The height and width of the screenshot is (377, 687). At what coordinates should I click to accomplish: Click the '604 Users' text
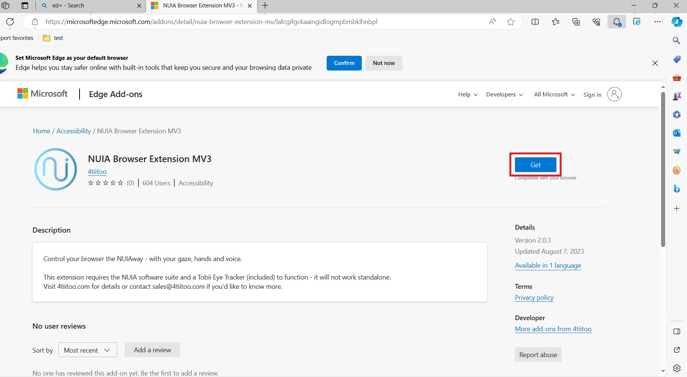(156, 183)
